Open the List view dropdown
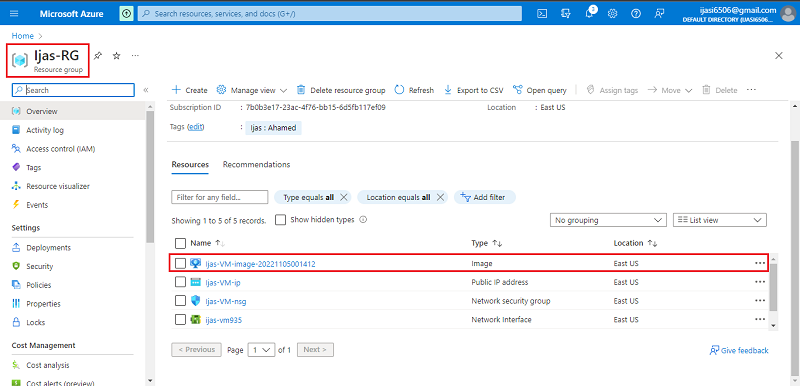This screenshot has height=386, width=800. (x=720, y=220)
